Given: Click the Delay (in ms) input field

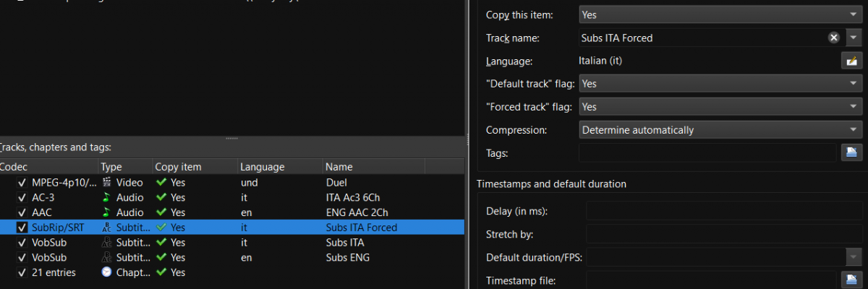Looking at the screenshot, I should pos(723,211).
